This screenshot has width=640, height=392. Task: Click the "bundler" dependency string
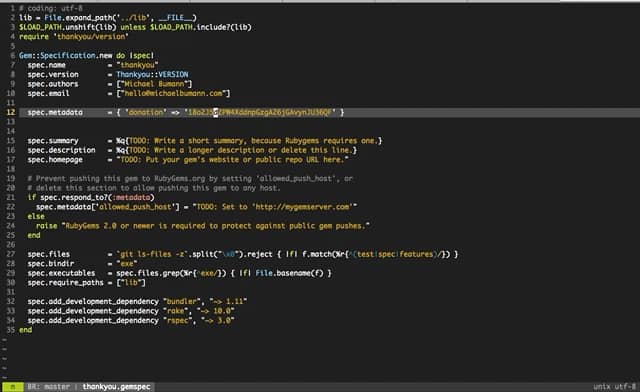click(x=182, y=302)
